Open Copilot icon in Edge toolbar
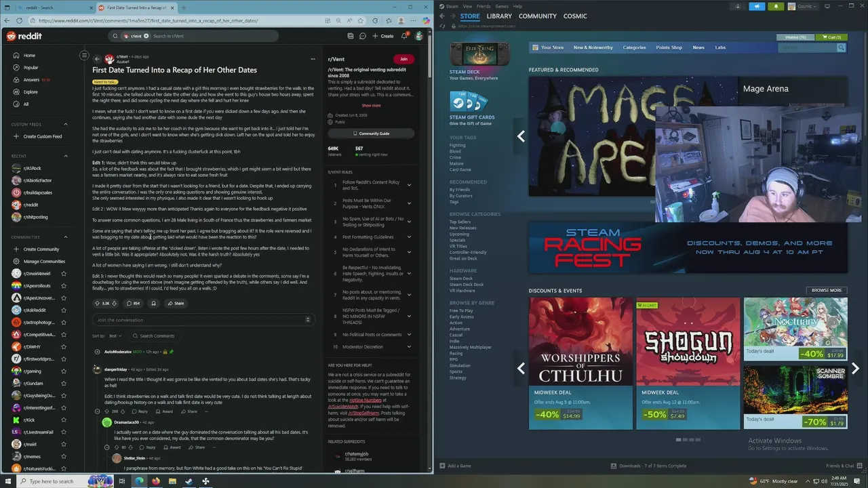This screenshot has width=868, height=488. (x=426, y=20)
